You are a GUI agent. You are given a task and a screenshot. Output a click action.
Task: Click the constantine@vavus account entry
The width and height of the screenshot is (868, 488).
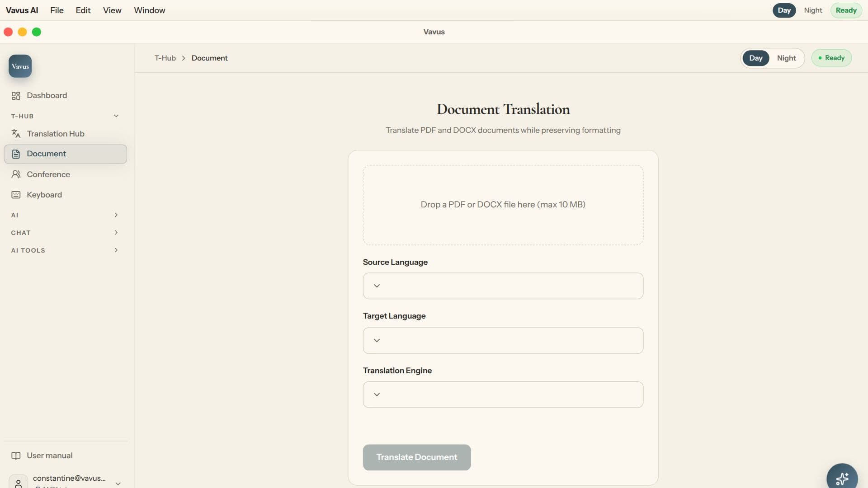coord(65,481)
